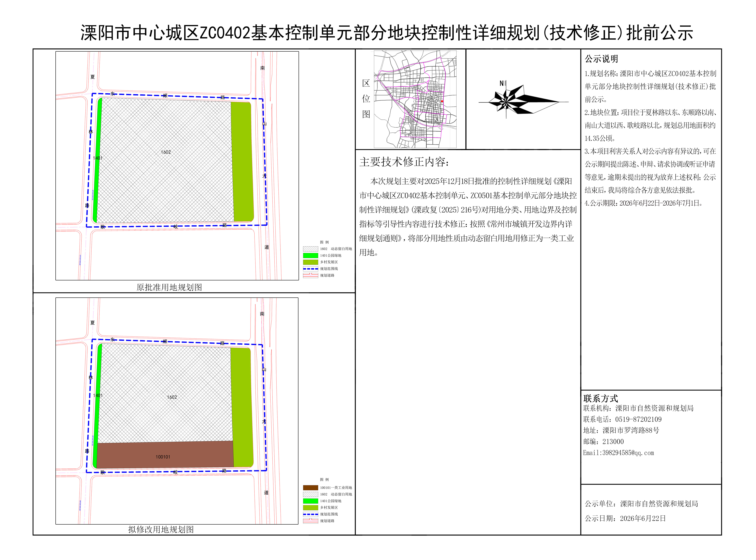Viewport: 756px width, 560px height.
Task: Click the 100101一类工业用地 legend text
Action: click(x=336, y=488)
